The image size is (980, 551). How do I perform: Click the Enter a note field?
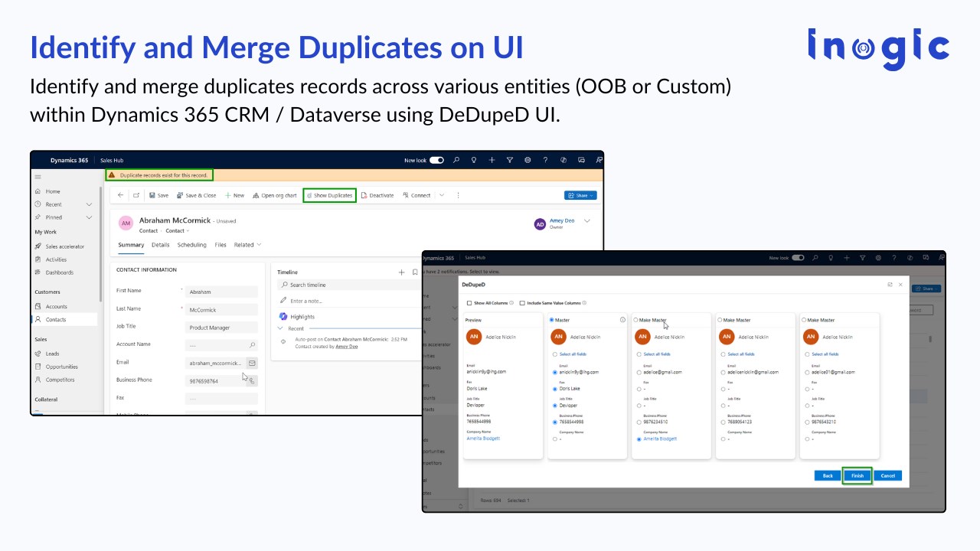pyautogui.click(x=348, y=301)
